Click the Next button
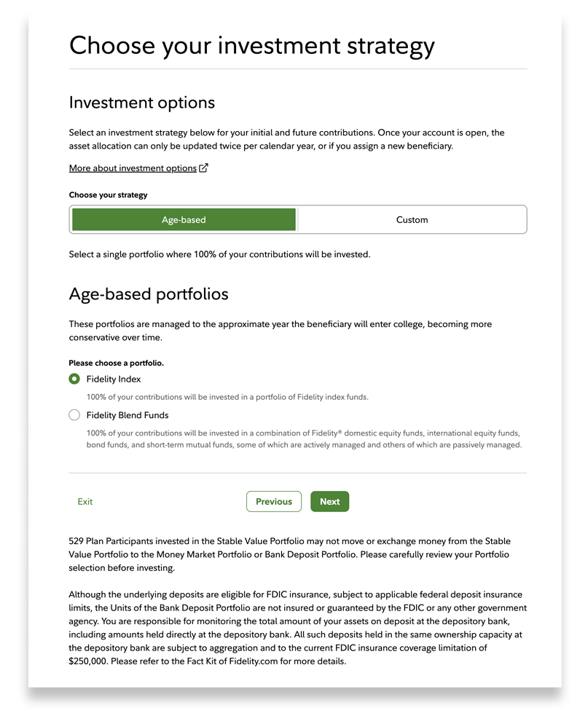 pyautogui.click(x=329, y=501)
